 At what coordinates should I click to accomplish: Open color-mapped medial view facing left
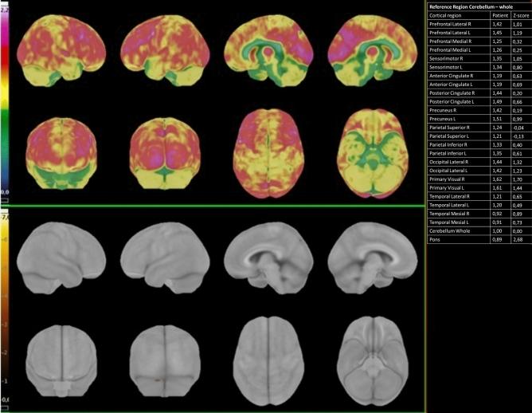coord(268,50)
